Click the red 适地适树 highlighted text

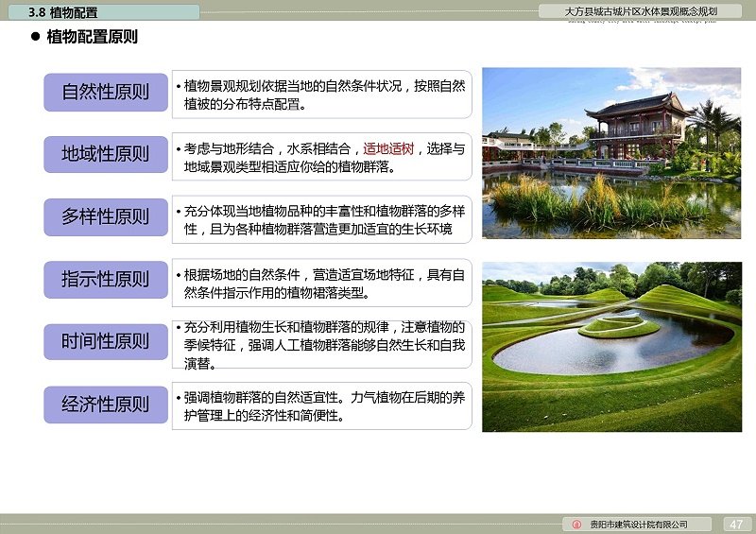(x=388, y=148)
